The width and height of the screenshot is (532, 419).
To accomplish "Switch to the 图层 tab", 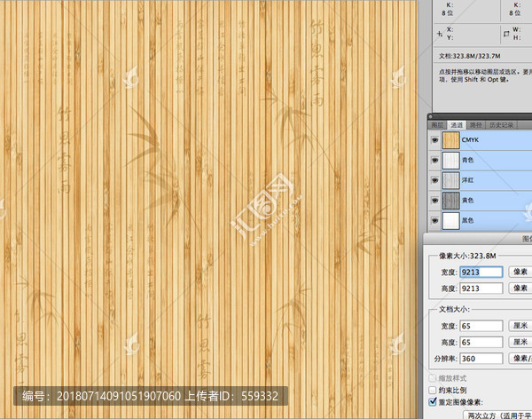I will (x=437, y=125).
